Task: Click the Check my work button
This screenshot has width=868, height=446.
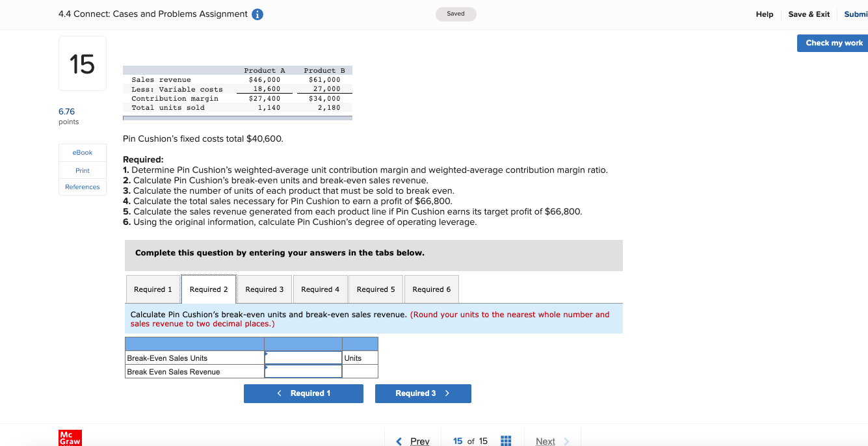Action: (833, 43)
